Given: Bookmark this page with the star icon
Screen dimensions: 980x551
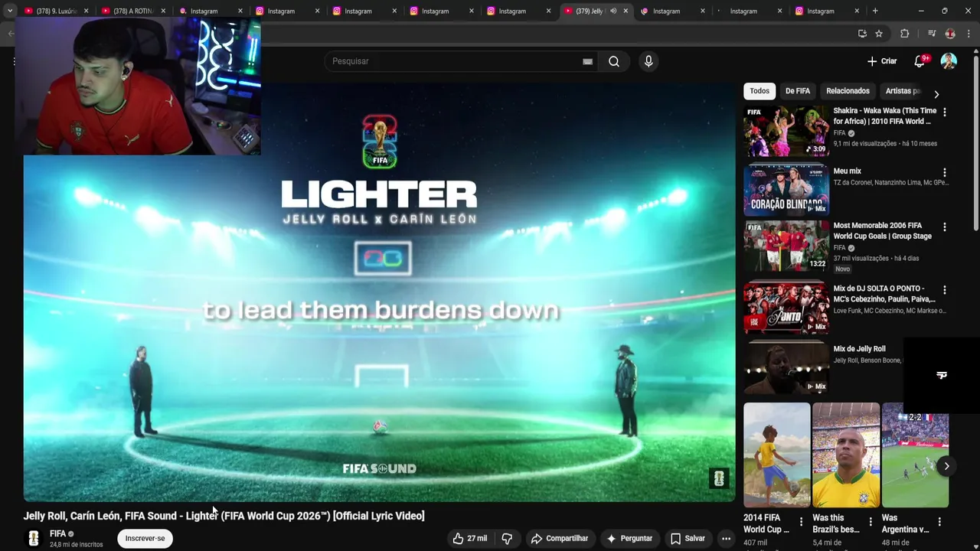Looking at the screenshot, I should click(x=879, y=34).
